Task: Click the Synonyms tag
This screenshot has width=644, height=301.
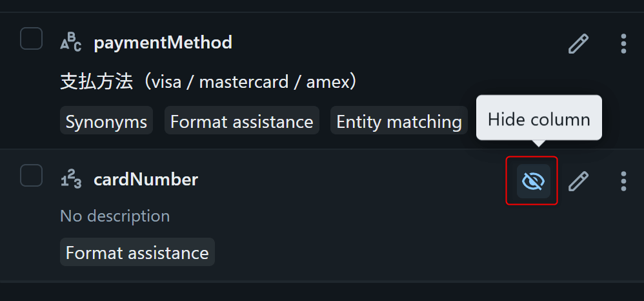Action: click(x=106, y=121)
